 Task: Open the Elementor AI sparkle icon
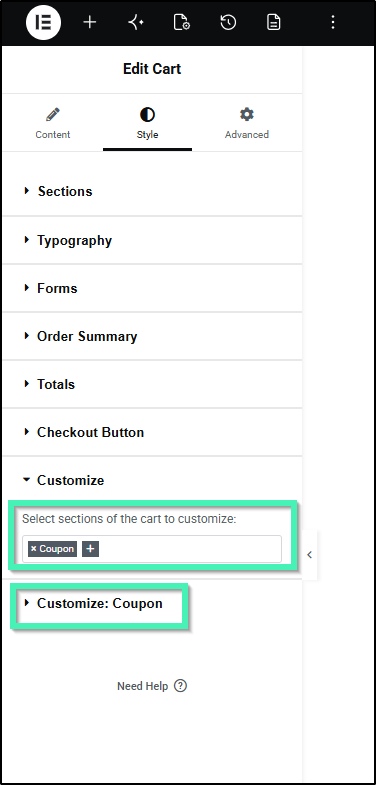click(x=136, y=23)
